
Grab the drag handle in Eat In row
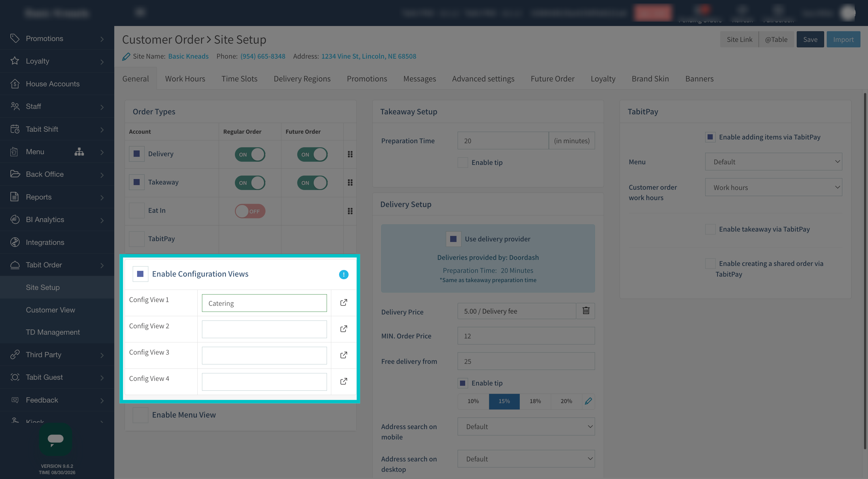click(350, 211)
